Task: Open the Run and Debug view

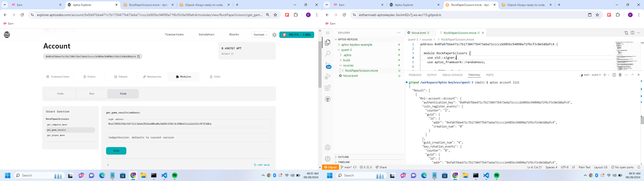Action: [327, 77]
